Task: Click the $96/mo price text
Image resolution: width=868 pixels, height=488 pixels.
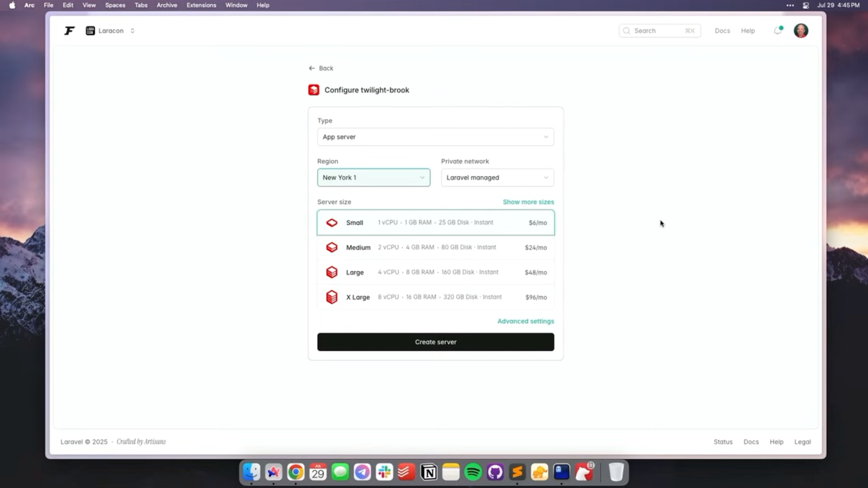Action: tap(536, 297)
